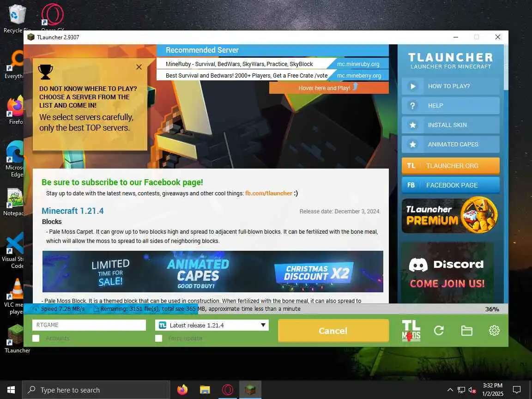Open the TLauncher desktop shortcut
Screen dimensions: 532x399
click(x=15, y=338)
